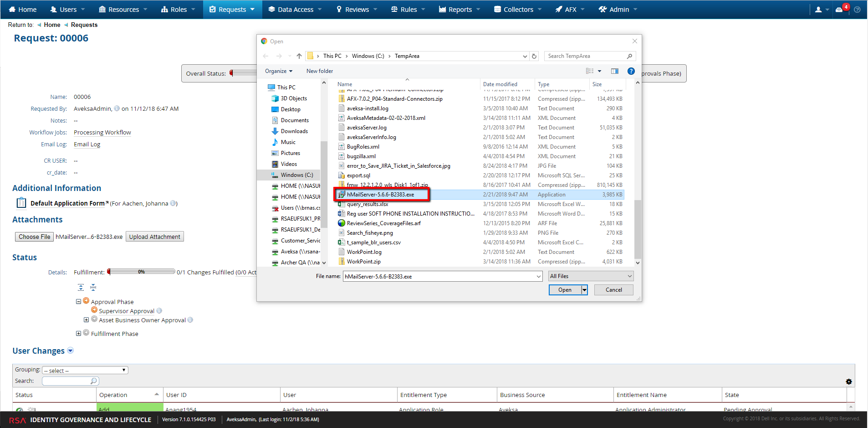Open the All Files type dropdown
The height and width of the screenshot is (428, 868).
590,276
